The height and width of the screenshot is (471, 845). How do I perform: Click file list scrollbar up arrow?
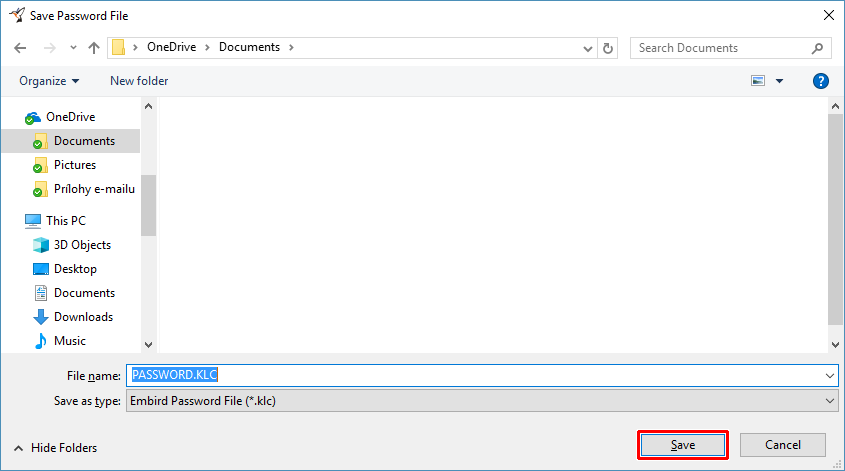pyautogui.click(x=835, y=106)
